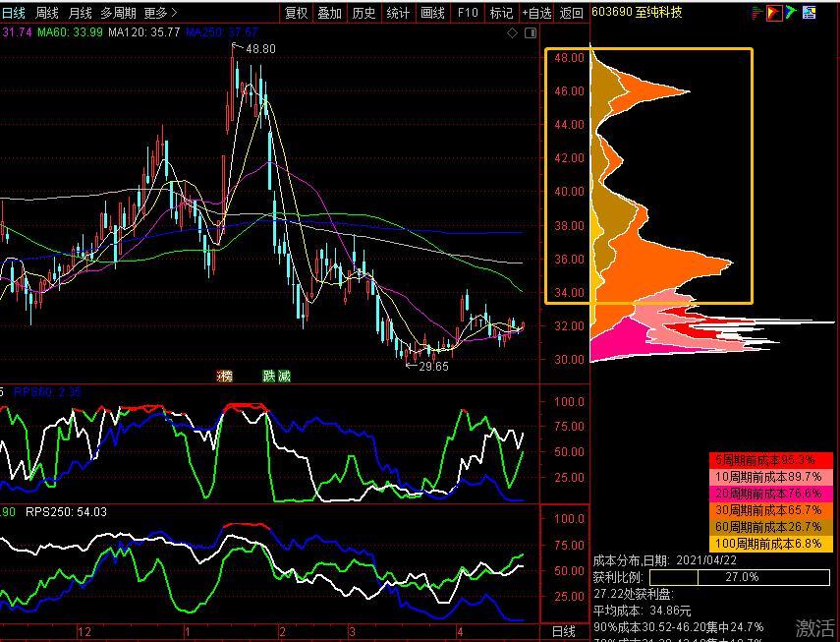Toggle the small square panel icon beside diamond
This screenshot has width=840, height=642.
point(530,33)
